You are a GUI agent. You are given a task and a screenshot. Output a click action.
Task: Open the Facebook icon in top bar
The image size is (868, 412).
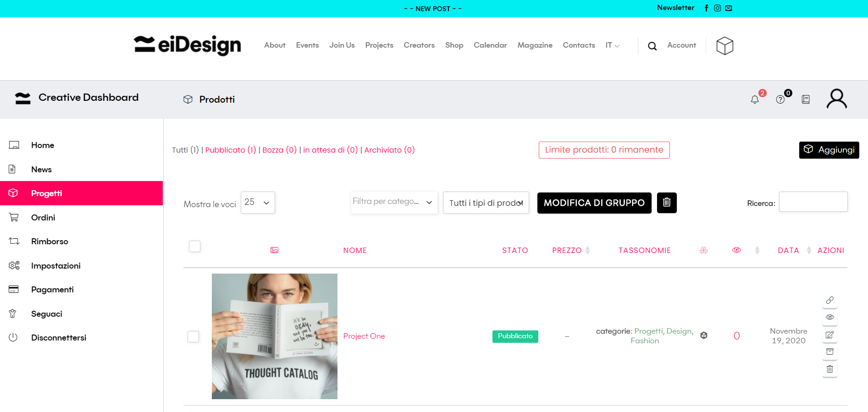point(706,8)
